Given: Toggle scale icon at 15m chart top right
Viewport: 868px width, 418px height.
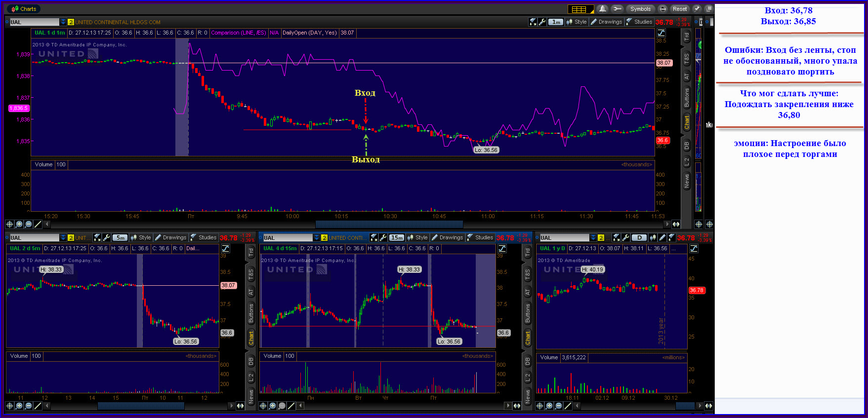Looking at the screenshot, I should coord(502,249).
